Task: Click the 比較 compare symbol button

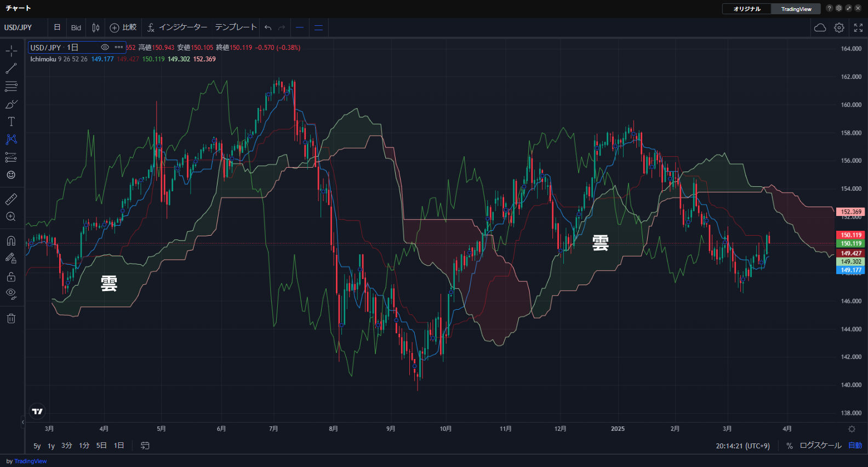Action: click(123, 27)
